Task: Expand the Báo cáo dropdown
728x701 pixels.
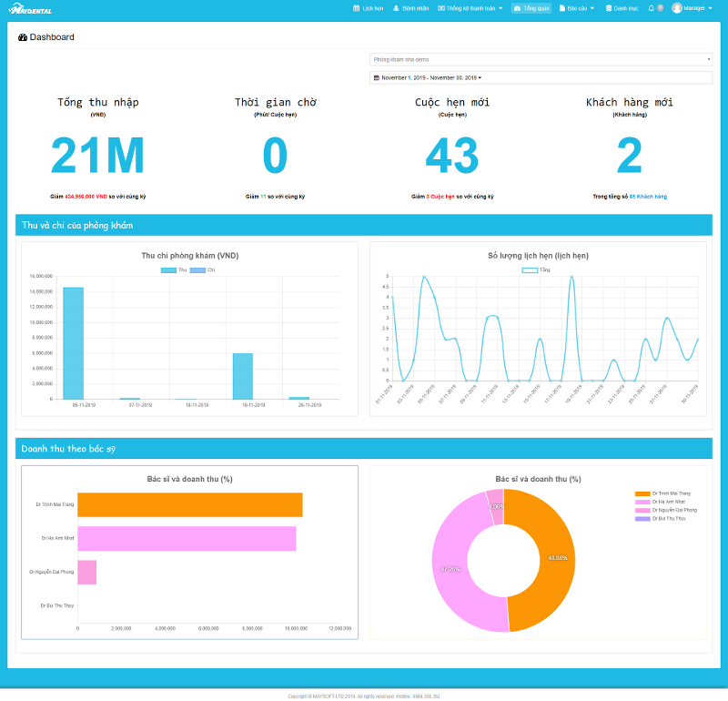Action: [577, 8]
